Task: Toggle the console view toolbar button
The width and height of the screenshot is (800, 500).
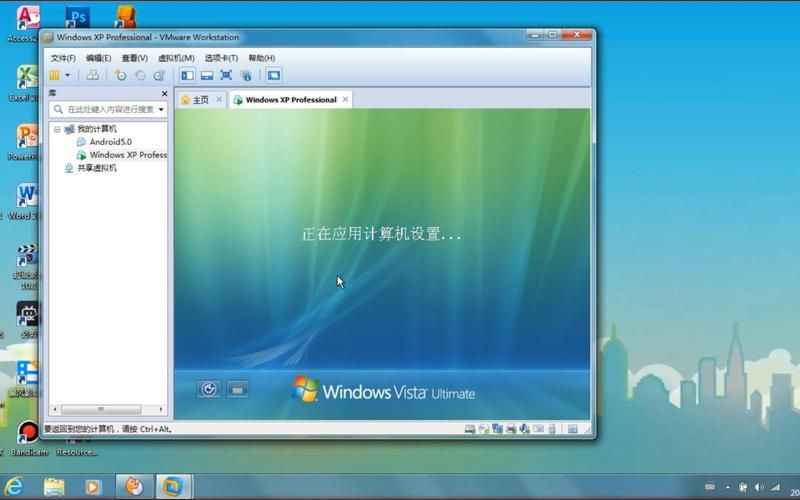Action: [x=273, y=75]
